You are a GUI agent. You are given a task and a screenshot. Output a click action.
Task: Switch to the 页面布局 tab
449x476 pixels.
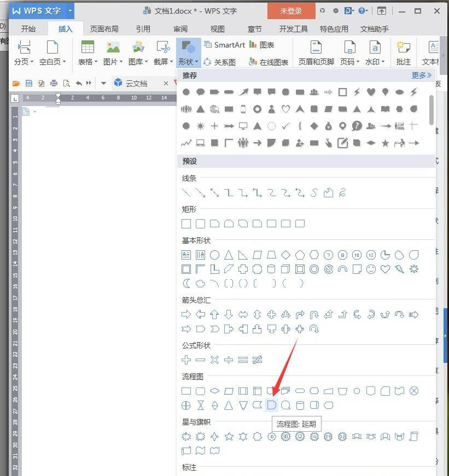(x=104, y=29)
